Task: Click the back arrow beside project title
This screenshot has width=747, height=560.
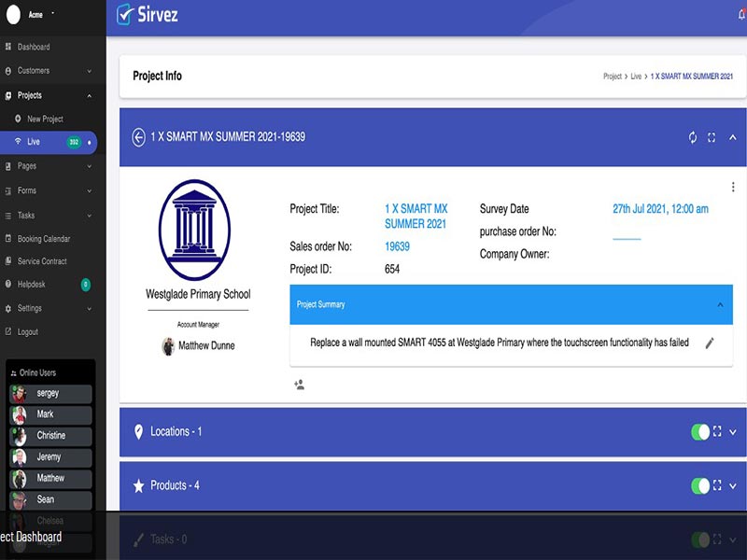Action: 138,137
